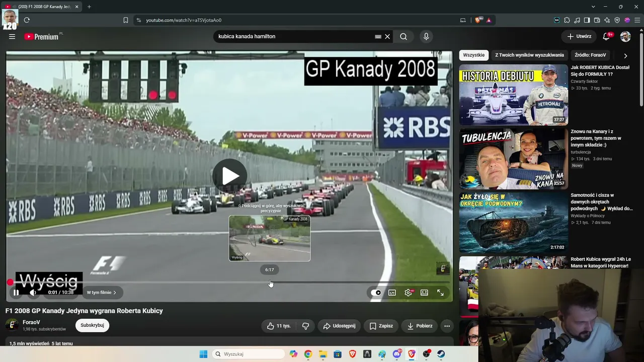Click the Windows taskbar search box

click(x=248, y=354)
